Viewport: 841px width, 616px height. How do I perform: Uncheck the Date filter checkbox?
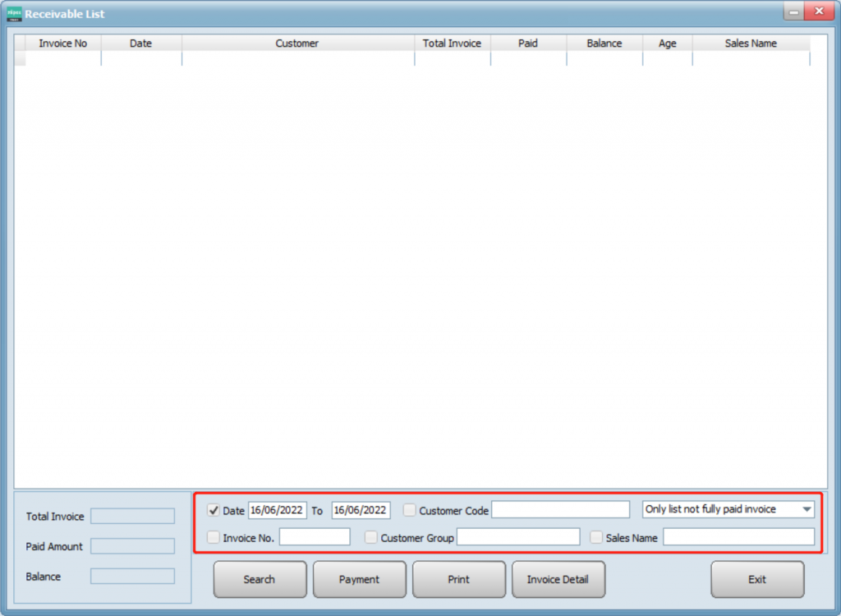(214, 510)
